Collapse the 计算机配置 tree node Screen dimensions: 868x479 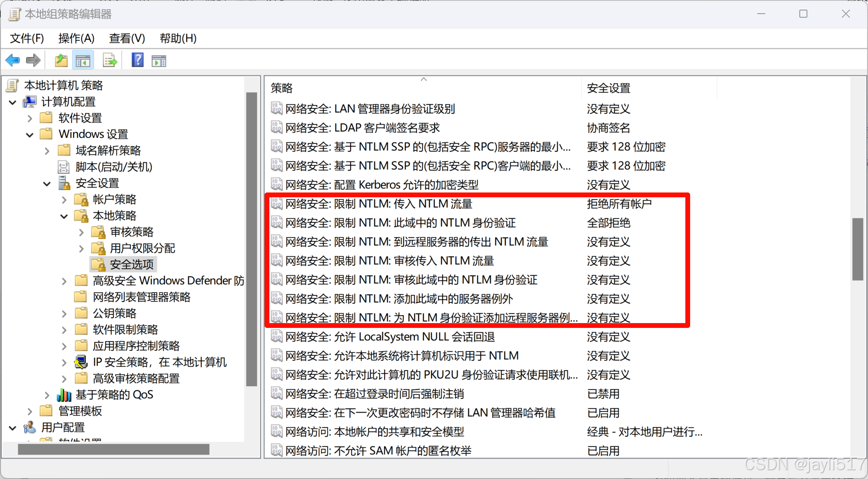(13, 102)
